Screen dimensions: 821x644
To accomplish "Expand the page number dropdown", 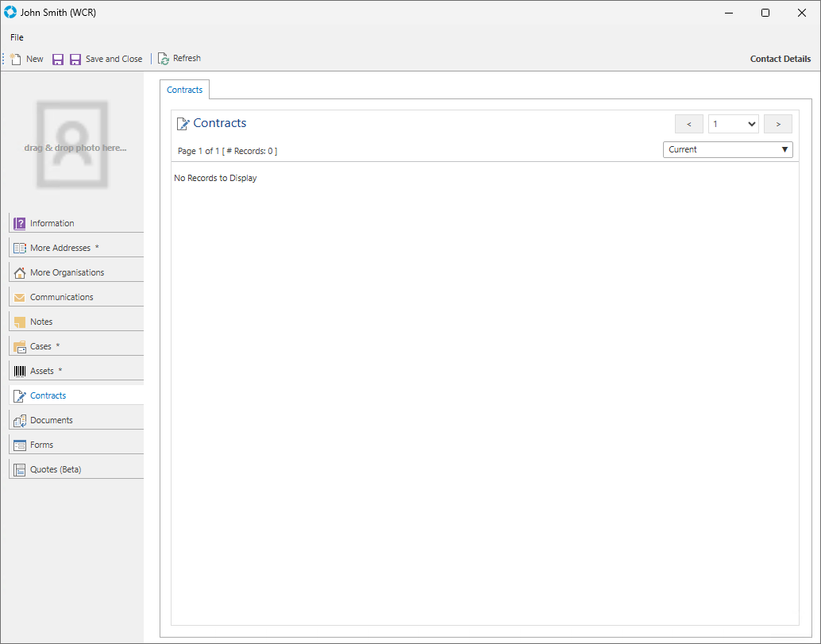I will tap(733, 124).
